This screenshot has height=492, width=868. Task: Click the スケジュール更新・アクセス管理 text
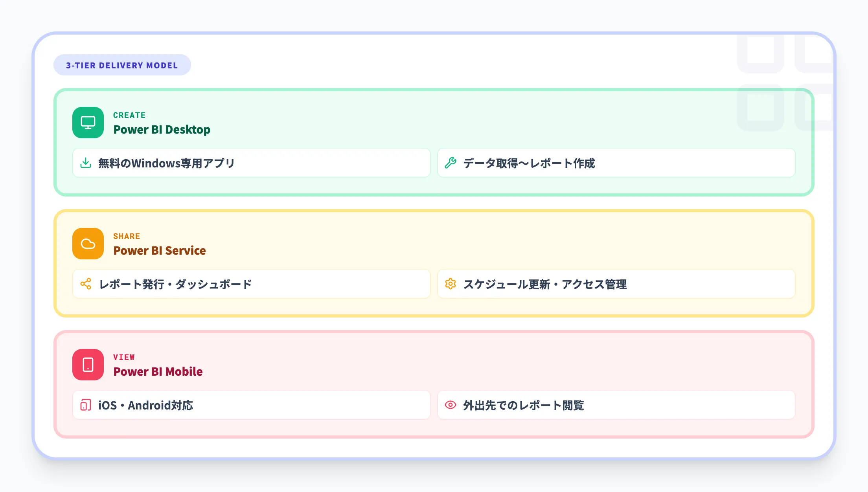pyautogui.click(x=545, y=284)
